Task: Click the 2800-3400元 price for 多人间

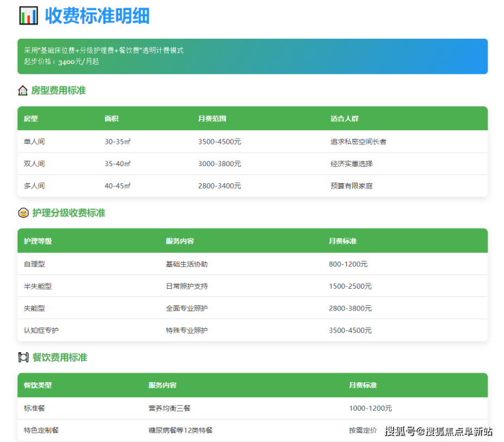Action: point(219,186)
